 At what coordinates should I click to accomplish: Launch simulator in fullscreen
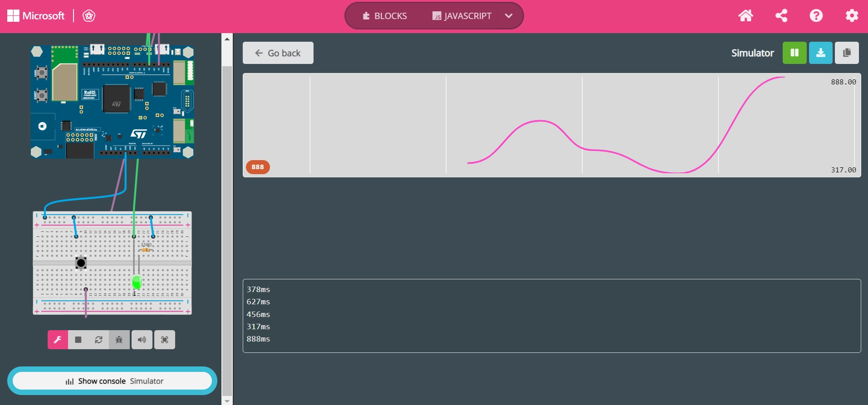165,340
